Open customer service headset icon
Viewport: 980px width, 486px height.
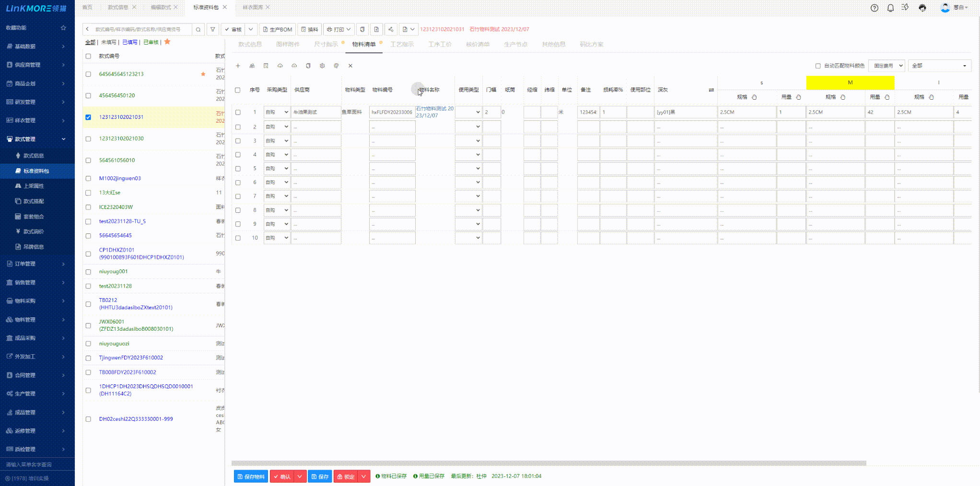pyautogui.click(x=922, y=8)
